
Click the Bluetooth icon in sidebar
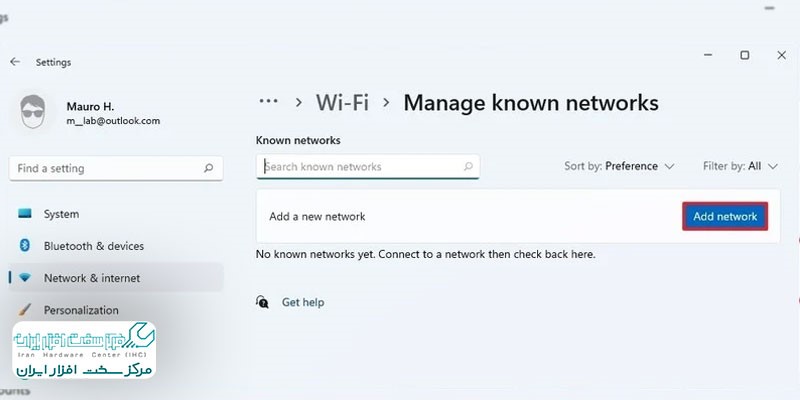(x=24, y=245)
